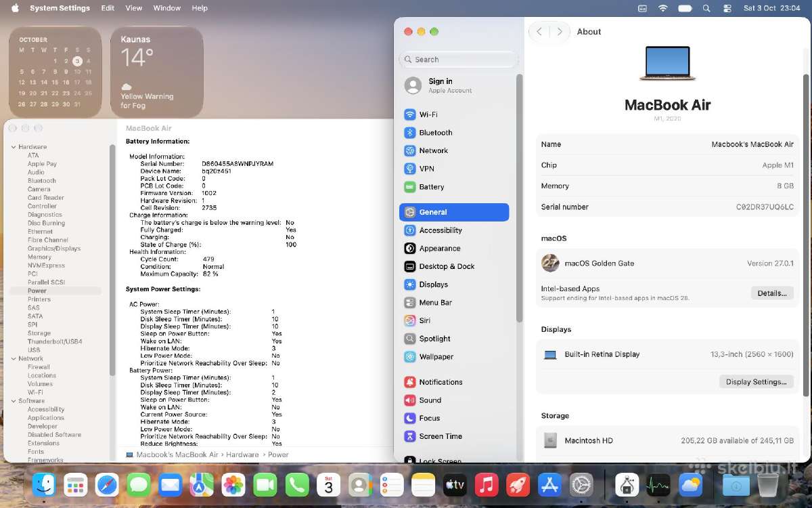Click the Kaunas weather widget

(x=157, y=72)
